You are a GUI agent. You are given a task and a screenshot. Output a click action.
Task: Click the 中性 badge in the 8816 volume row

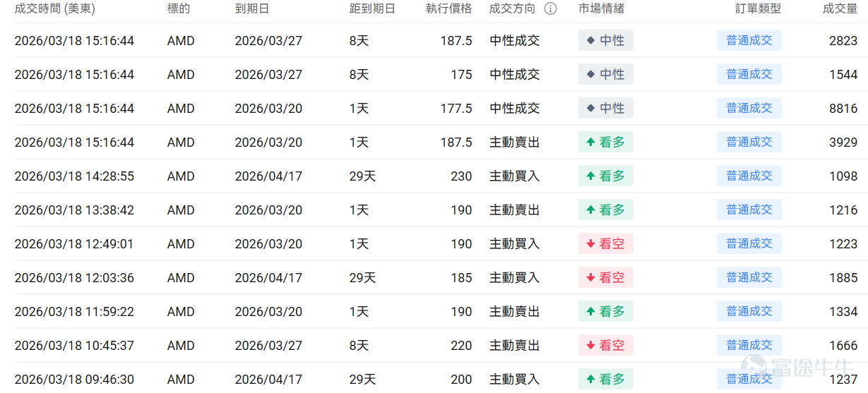tap(605, 109)
